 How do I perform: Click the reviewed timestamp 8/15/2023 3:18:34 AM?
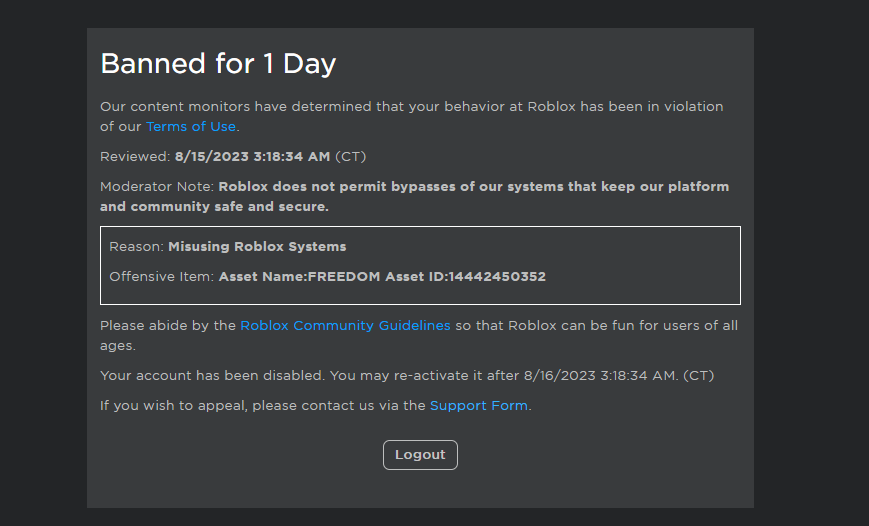tap(252, 156)
